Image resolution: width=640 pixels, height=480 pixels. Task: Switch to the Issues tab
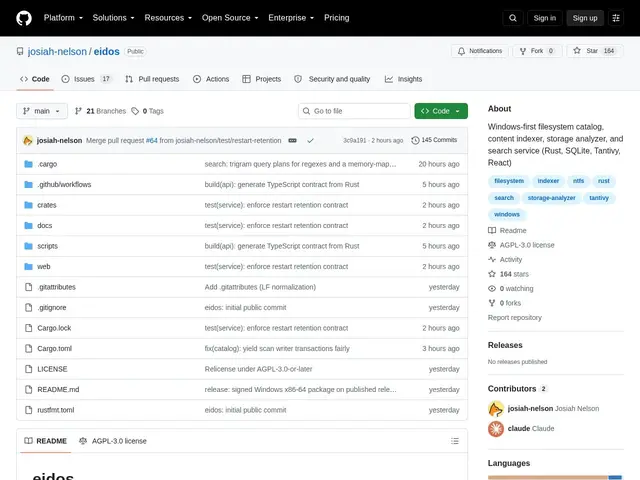pyautogui.click(x=87, y=79)
